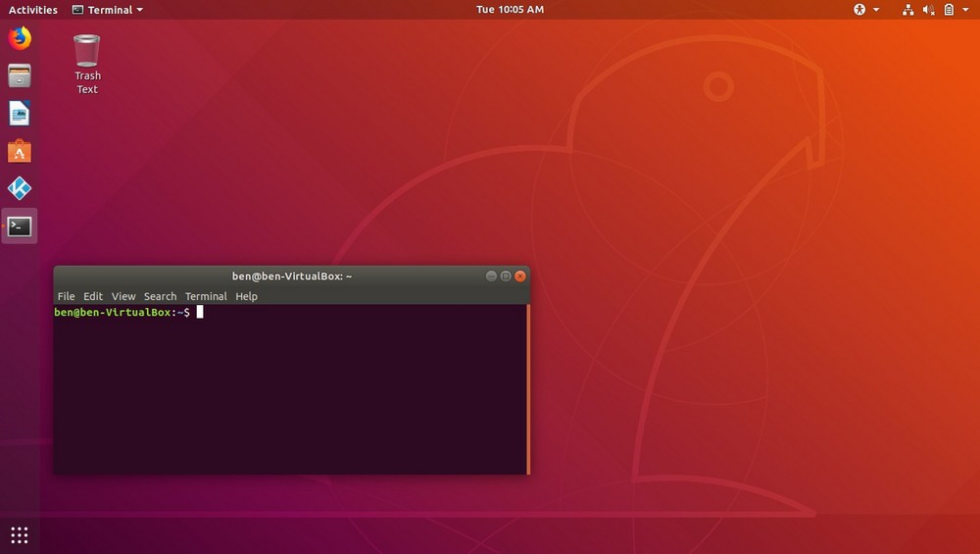The width and height of the screenshot is (980, 554).
Task: Click the muted volume icon
Action: 929,10
